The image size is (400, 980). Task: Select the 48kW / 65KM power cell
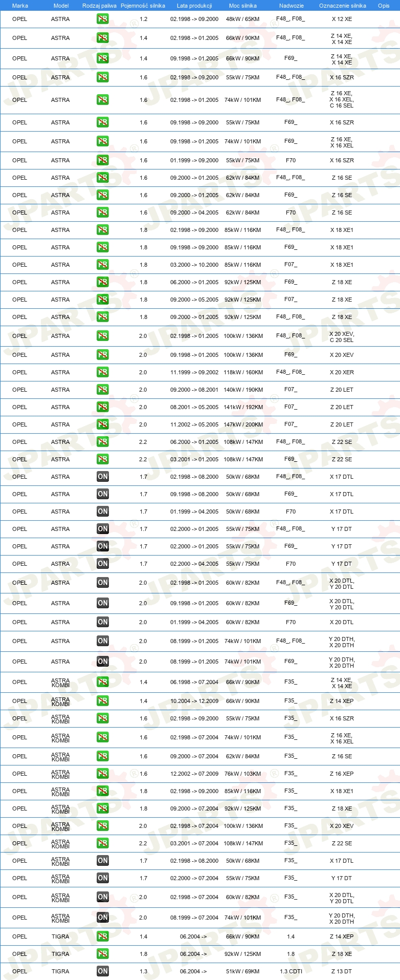242,19
